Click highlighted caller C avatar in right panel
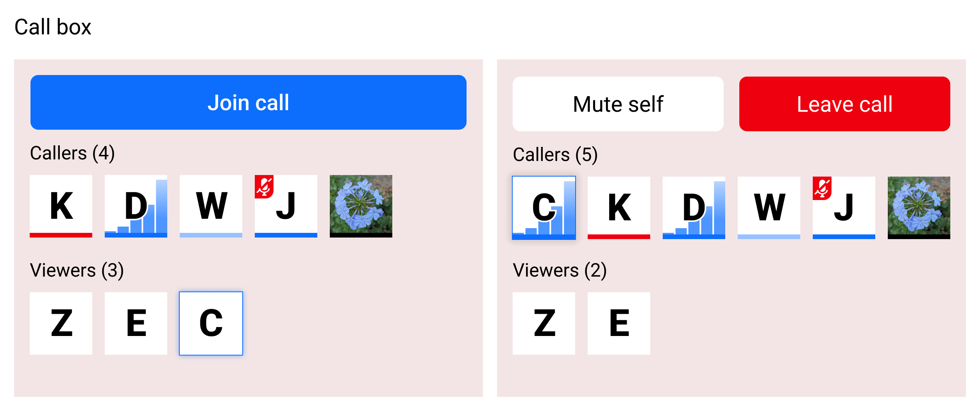 544,207
